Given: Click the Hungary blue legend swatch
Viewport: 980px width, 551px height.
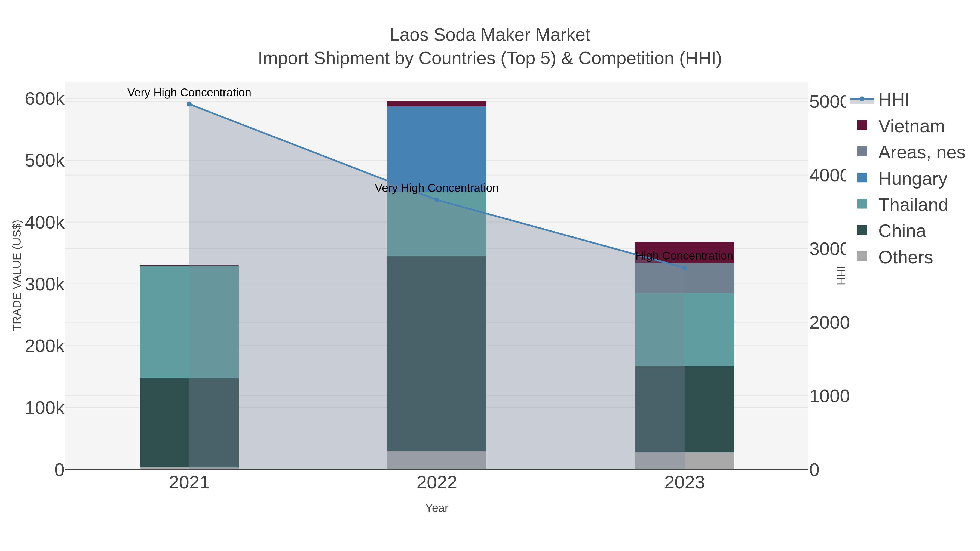Looking at the screenshot, I should pyautogui.click(x=862, y=178).
